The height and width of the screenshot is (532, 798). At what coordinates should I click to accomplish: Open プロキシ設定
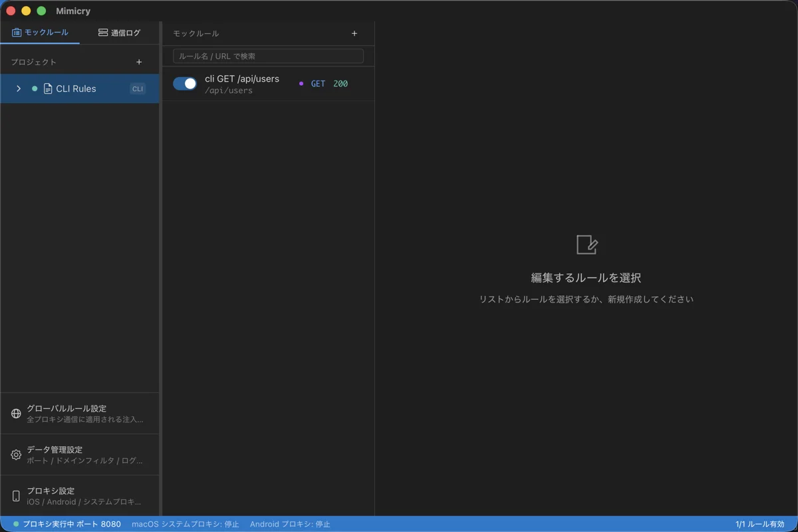pos(80,496)
